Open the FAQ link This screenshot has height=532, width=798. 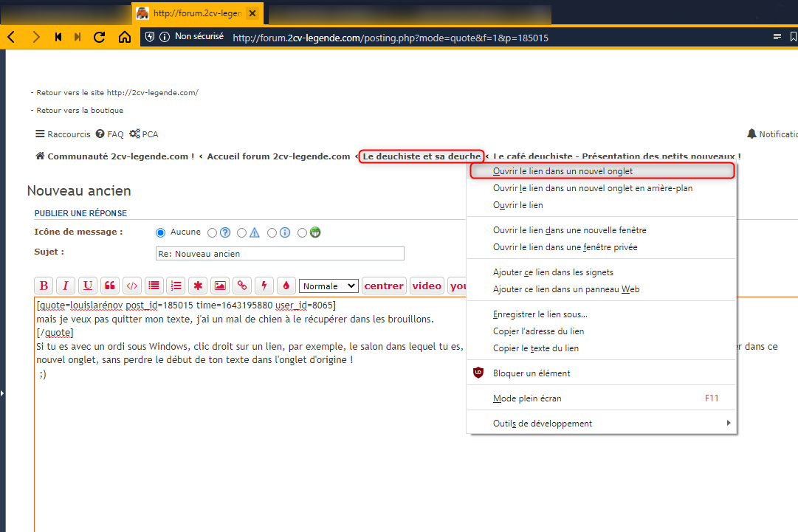(x=110, y=134)
